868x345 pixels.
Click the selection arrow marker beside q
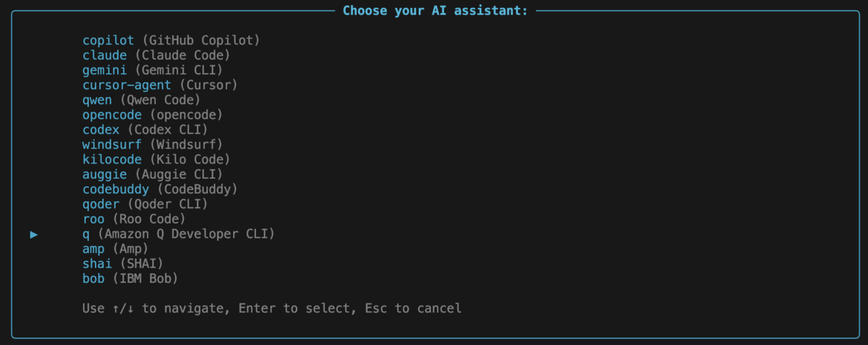pos(34,234)
